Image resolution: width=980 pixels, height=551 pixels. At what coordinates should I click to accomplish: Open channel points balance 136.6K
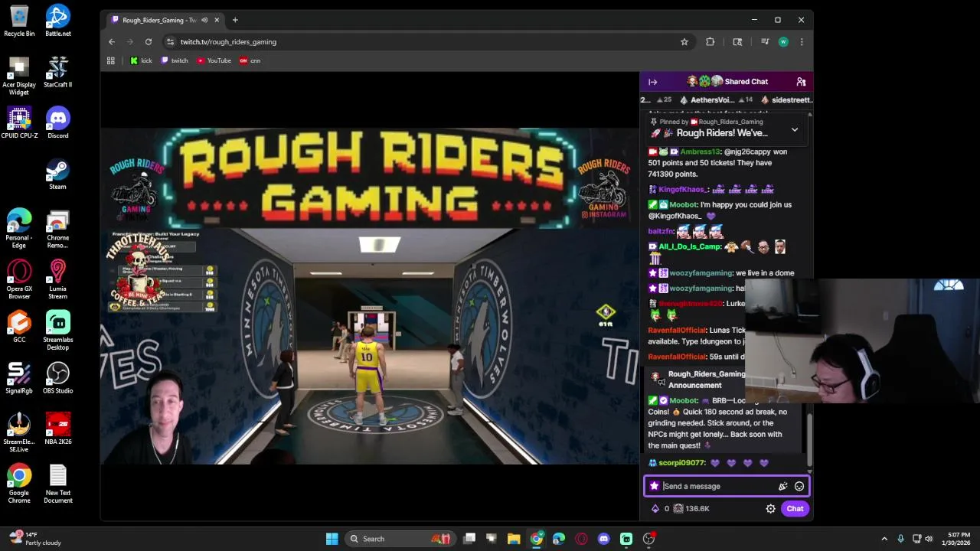691,509
